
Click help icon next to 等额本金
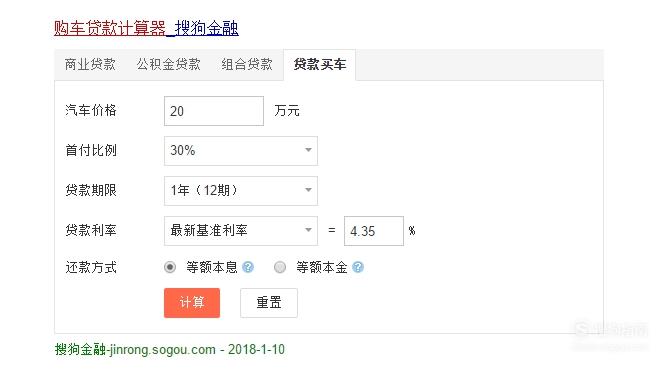358,268
